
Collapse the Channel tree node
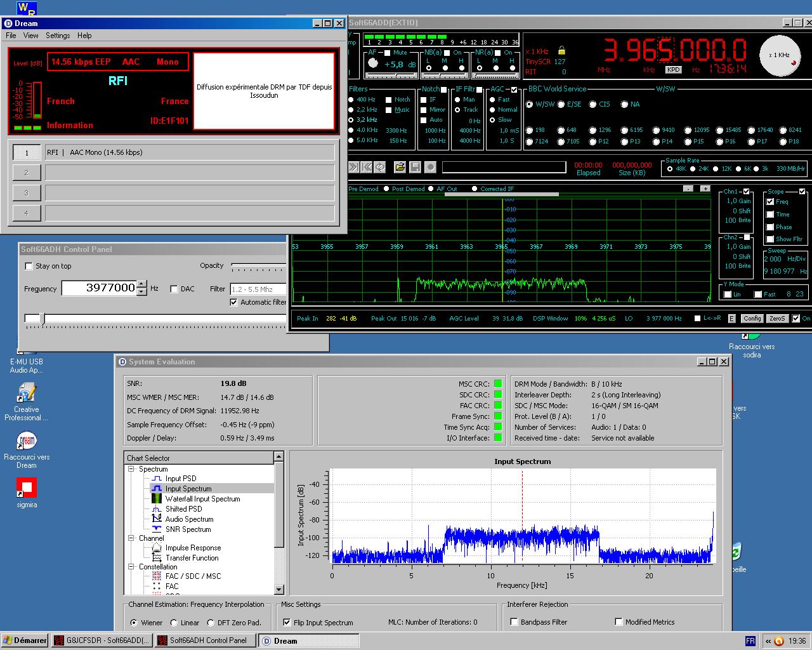pyautogui.click(x=131, y=538)
